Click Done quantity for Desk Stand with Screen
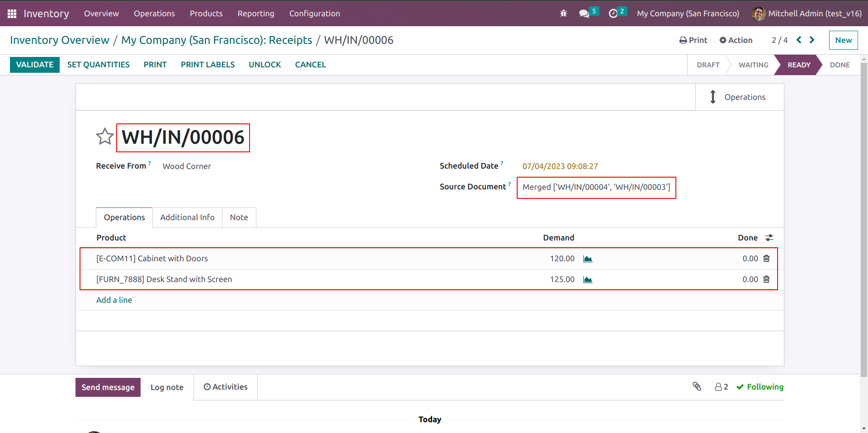The image size is (868, 433). click(750, 279)
